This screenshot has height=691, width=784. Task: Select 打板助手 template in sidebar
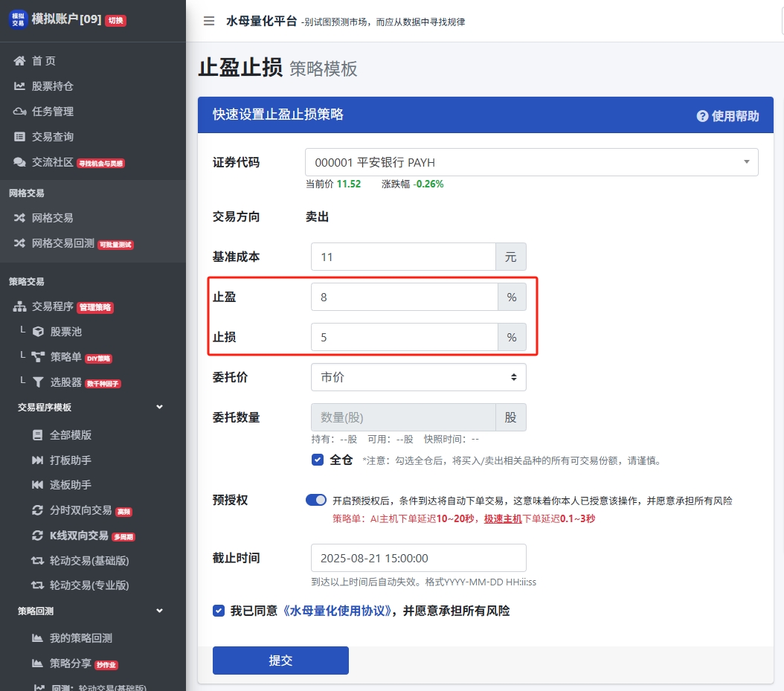point(70,460)
